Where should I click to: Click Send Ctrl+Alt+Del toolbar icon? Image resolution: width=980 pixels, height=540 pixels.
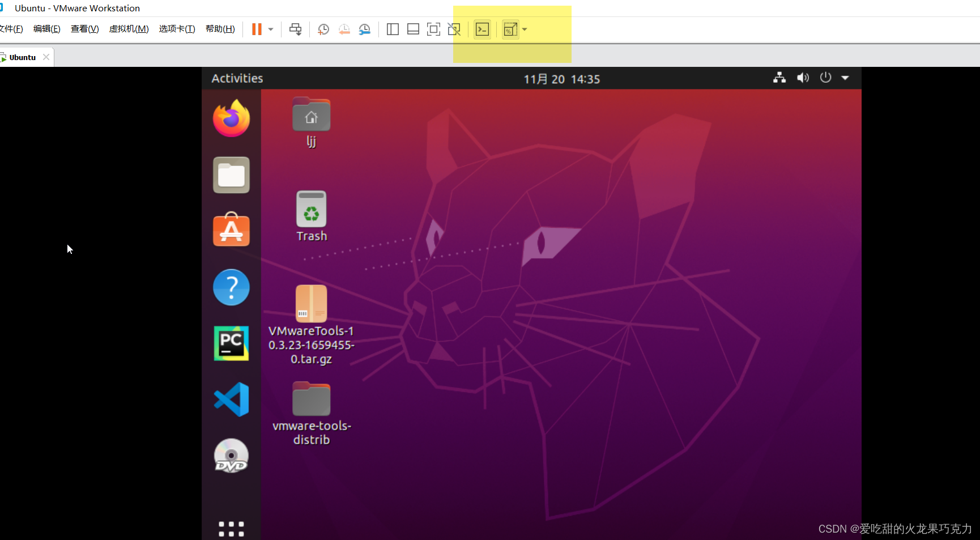295,29
